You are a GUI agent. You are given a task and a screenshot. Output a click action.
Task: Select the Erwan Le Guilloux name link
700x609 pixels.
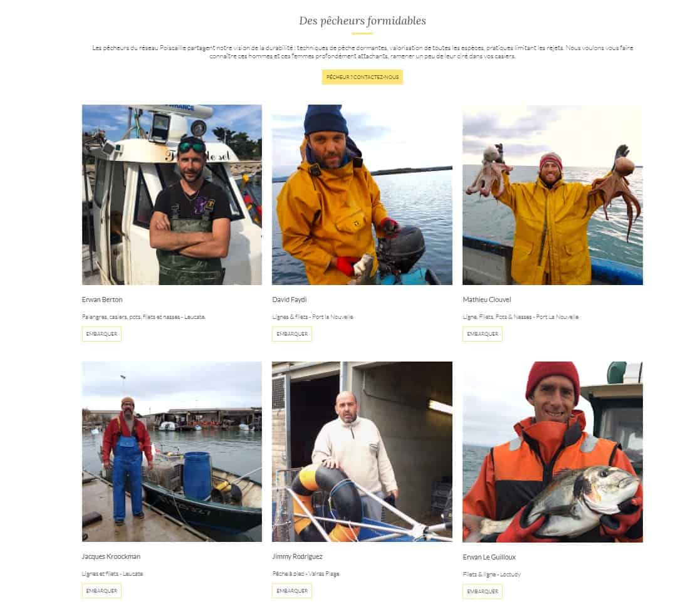click(x=489, y=557)
